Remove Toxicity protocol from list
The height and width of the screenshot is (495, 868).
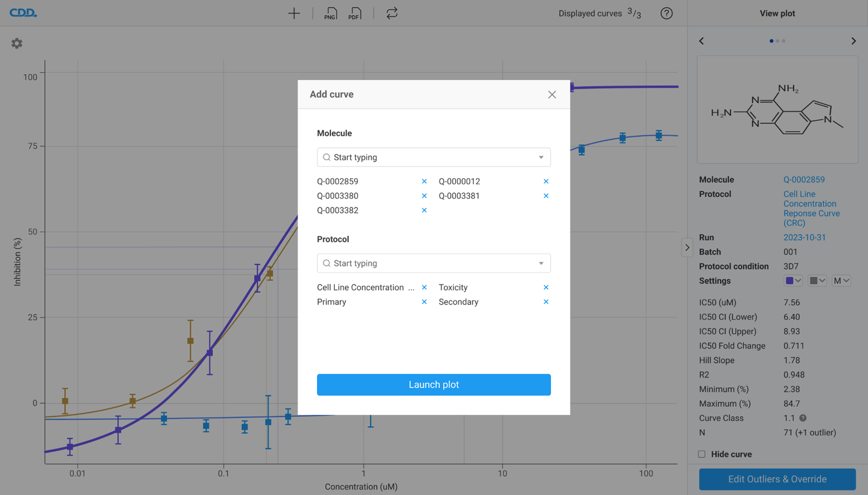[x=546, y=288]
